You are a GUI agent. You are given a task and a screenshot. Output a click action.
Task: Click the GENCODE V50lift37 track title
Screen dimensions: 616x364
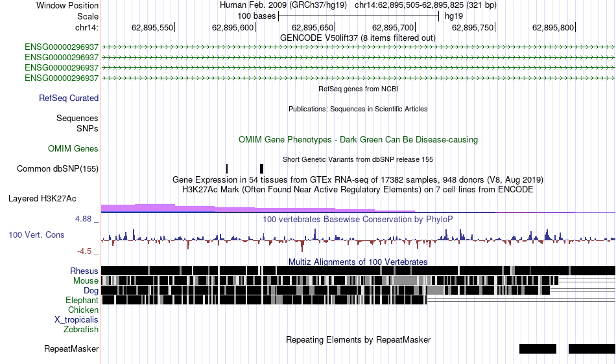357,38
